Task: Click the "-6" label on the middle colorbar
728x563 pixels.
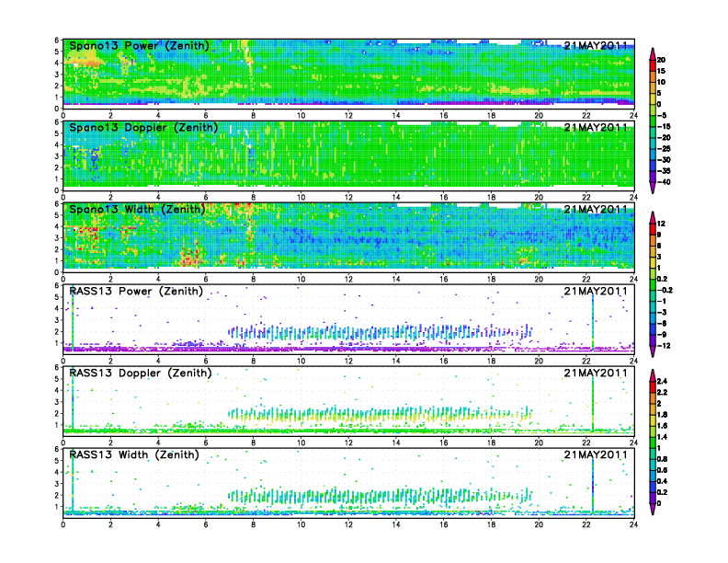Action: pos(662,323)
